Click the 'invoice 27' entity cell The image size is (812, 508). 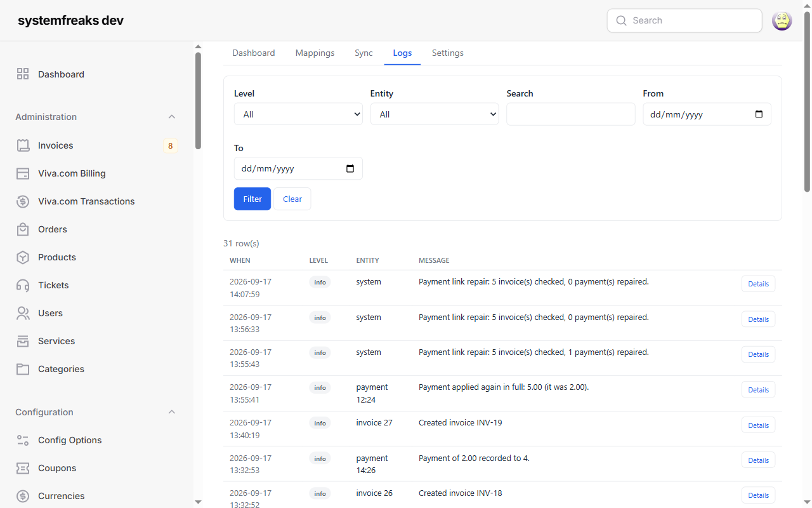(x=374, y=422)
